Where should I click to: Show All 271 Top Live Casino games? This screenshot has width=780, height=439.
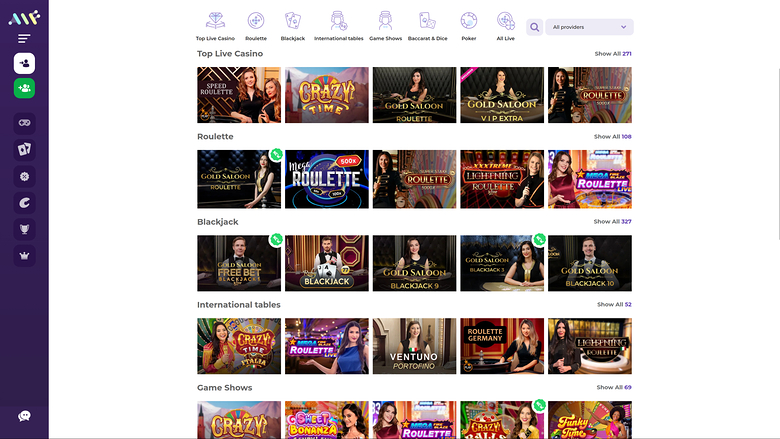[x=613, y=54]
